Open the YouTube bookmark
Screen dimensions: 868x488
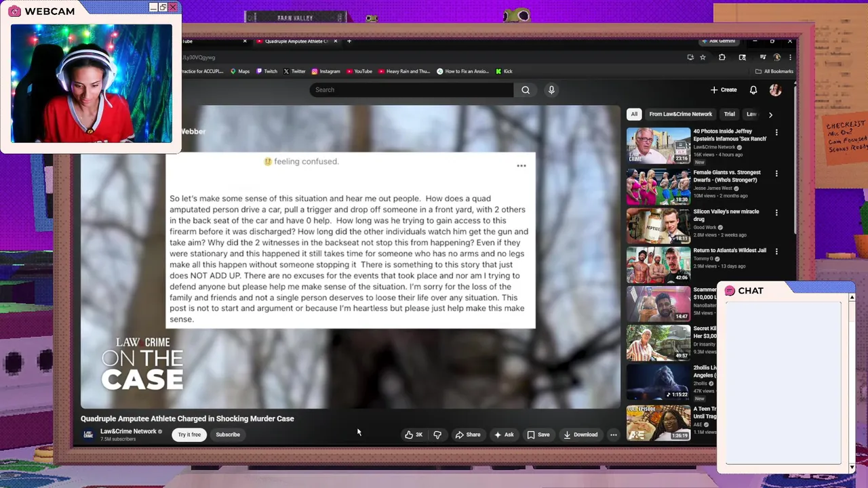[359, 71]
